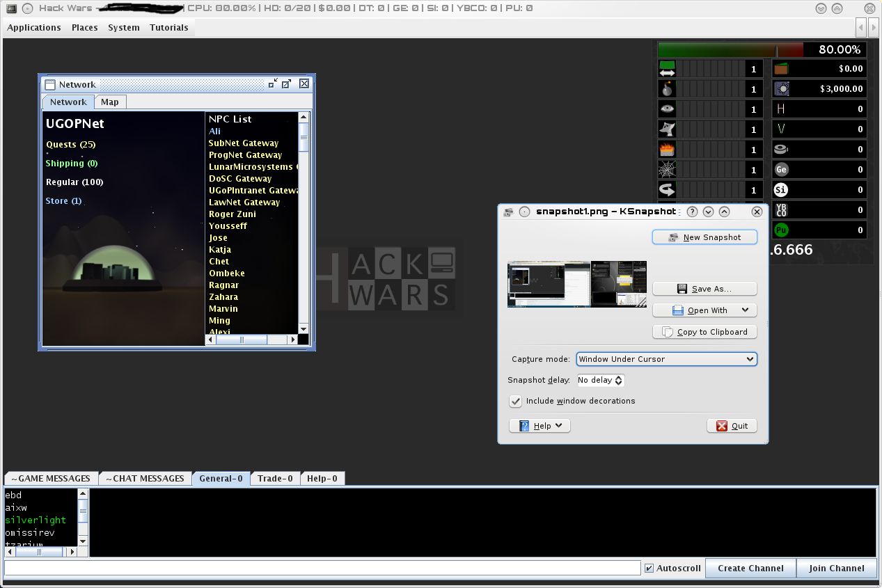Open the Capture mode dropdown

[x=666, y=359]
